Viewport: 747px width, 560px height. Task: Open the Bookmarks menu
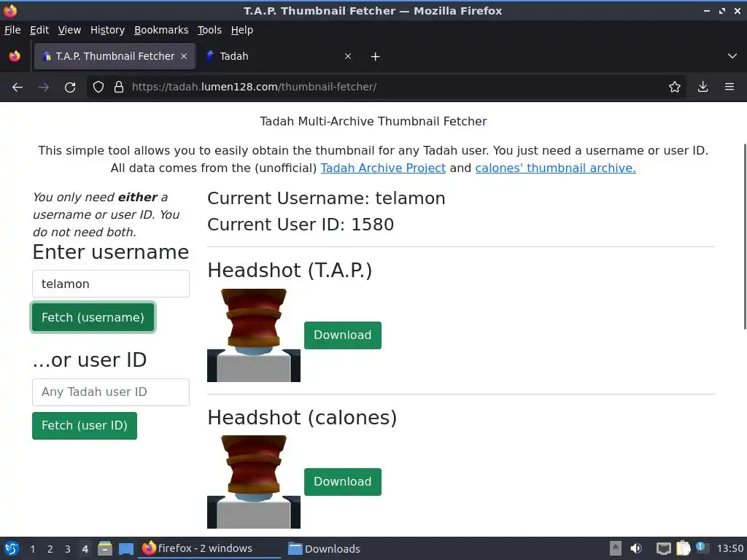click(x=161, y=30)
